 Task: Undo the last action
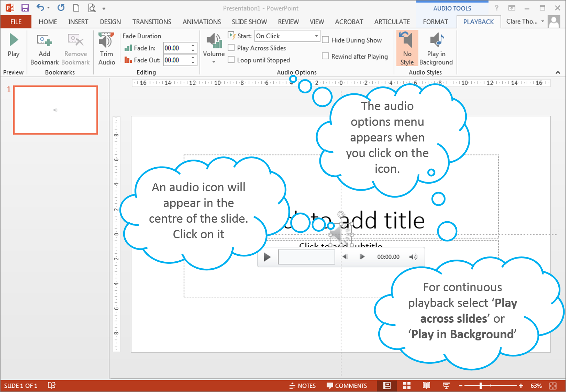[40, 8]
